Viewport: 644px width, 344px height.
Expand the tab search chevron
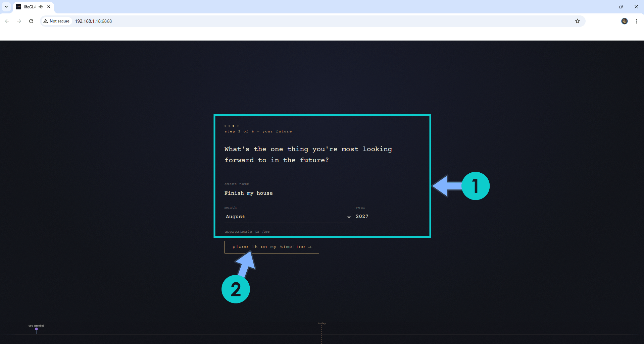6,7
